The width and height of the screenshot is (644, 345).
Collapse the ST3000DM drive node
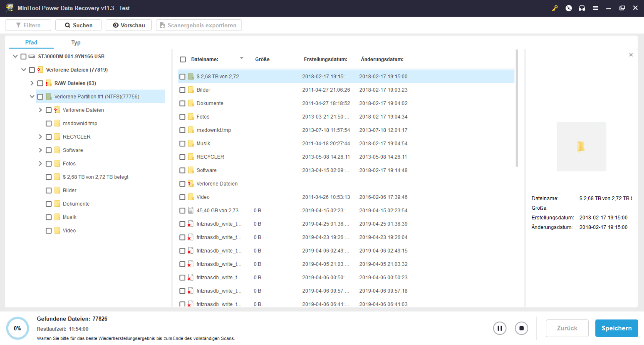15,56
